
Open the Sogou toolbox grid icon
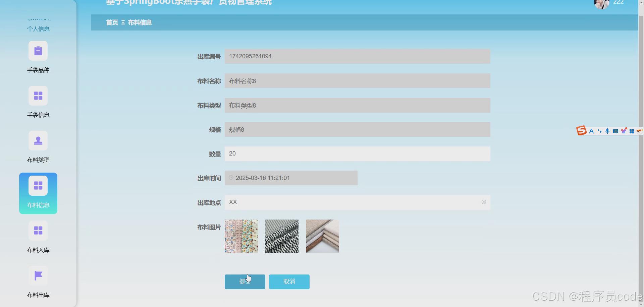pyautogui.click(x=632, y=131)
